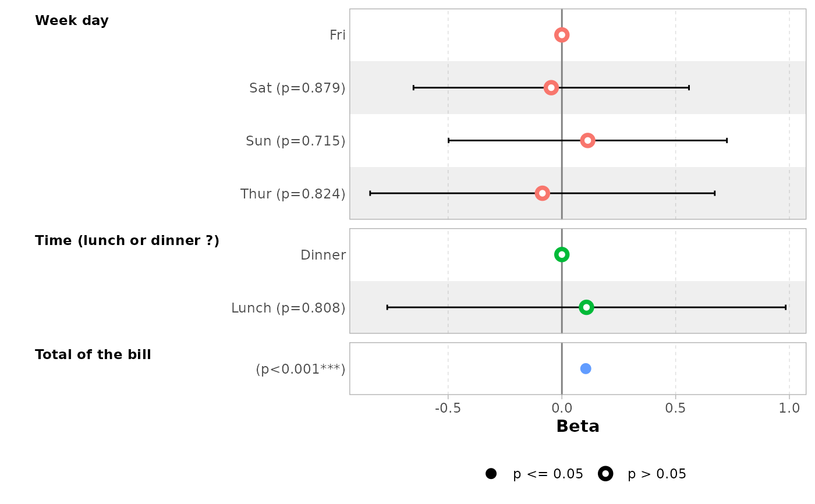This screenshot has width=815, height=504.
Task: Click the Fri reference point marker
Action: click(561, 35)
